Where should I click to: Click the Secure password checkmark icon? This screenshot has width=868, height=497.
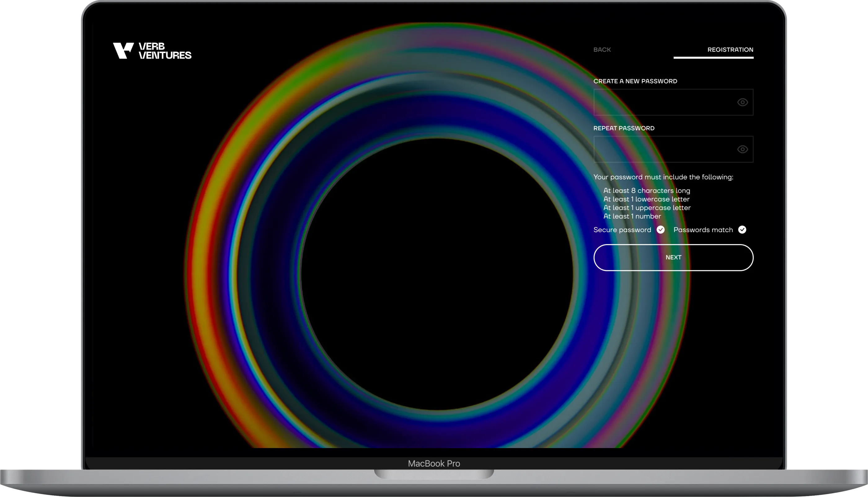(660, 230)
